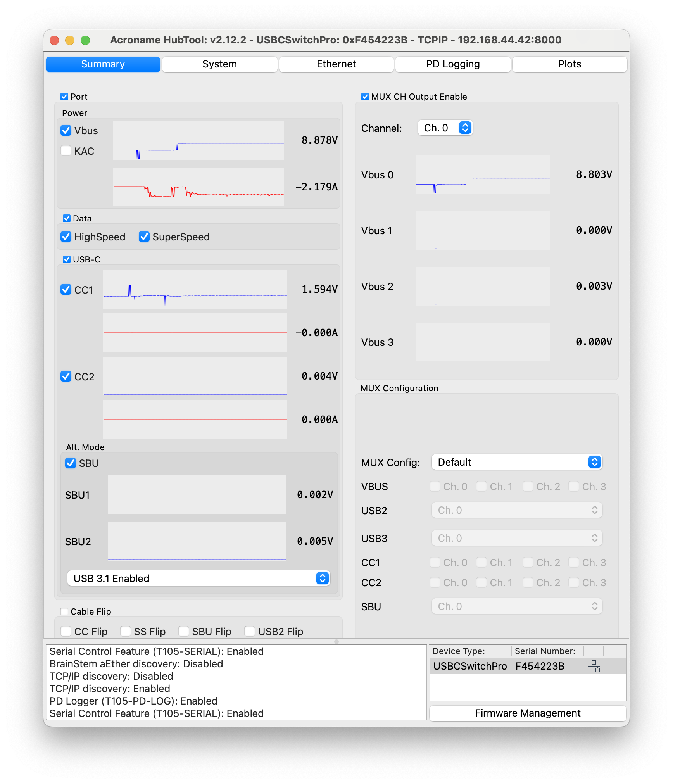Uncheck the CC1 monitoring checkbox
Image resolution: width=673 pixels, height=784 pixels.
[66, 289]
